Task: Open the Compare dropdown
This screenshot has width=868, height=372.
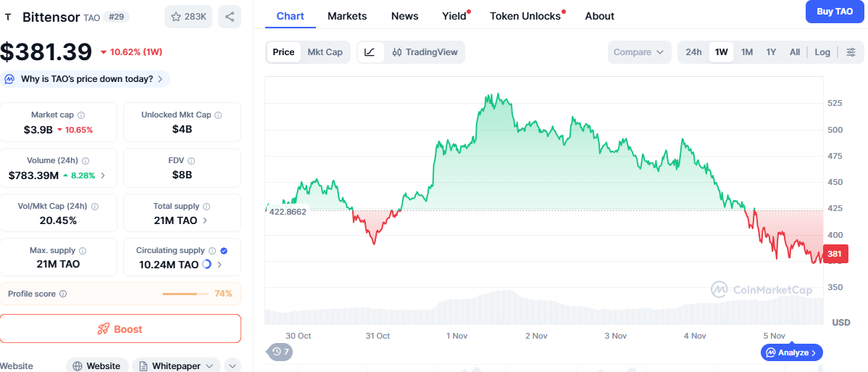Action: pyautogui.click(x=638, y=52)
